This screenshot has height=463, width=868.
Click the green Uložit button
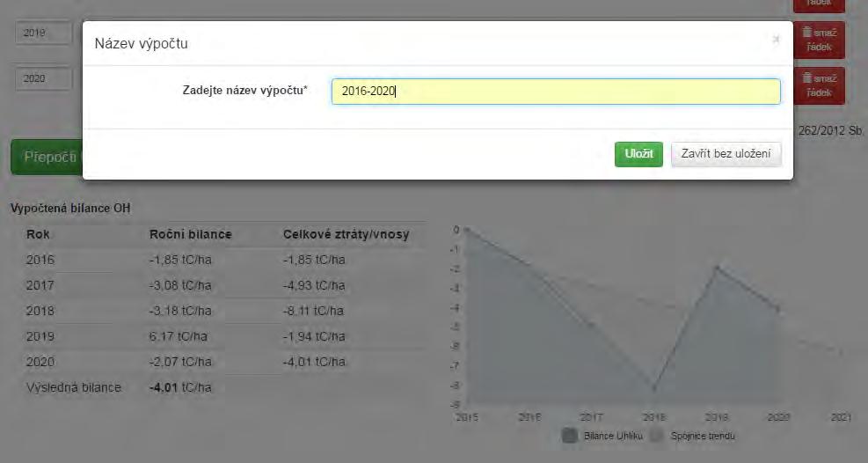(x=638, y=154)
